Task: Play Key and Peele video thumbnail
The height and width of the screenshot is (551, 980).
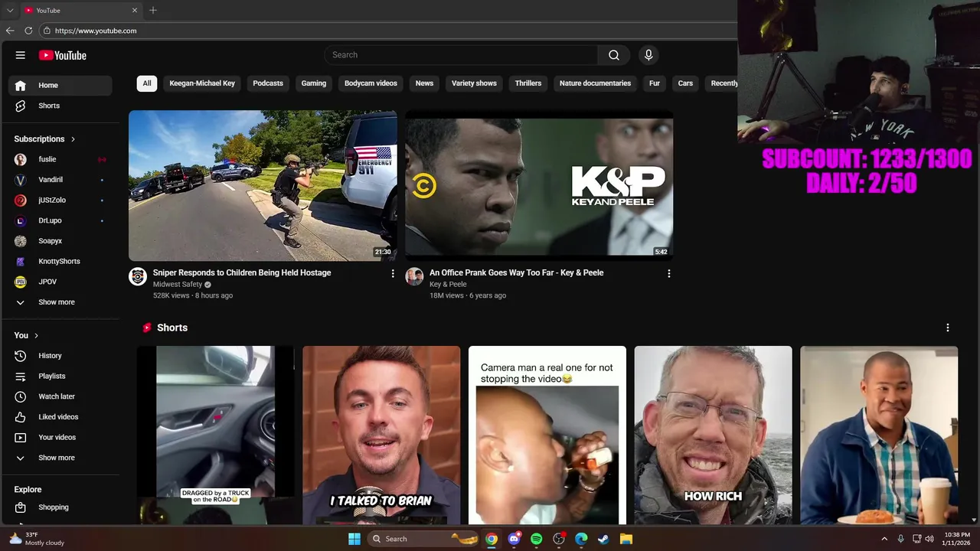Action: [x=539, y=185]
